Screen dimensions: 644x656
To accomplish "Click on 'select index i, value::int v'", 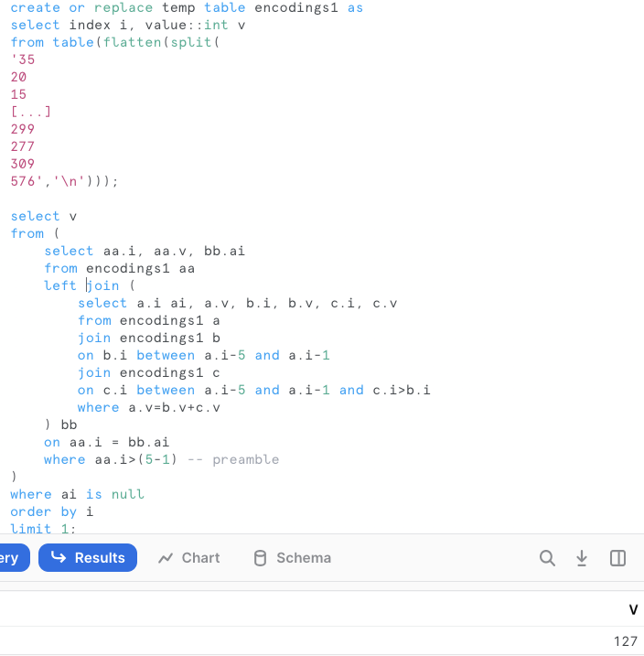I will point(127,25).
